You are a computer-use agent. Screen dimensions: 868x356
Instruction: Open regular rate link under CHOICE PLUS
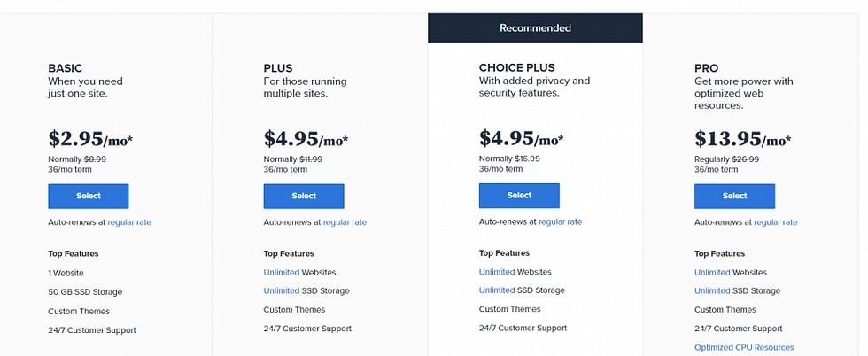click(x=560, y=221)
